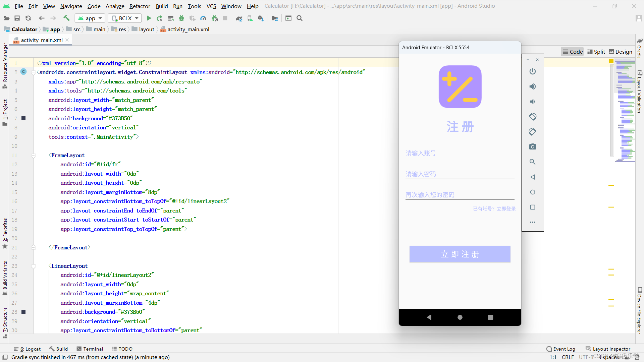Viewport: 644px width, 362px height.
Task: Click the Debug app bug icon
Action: tap(181, 18)
